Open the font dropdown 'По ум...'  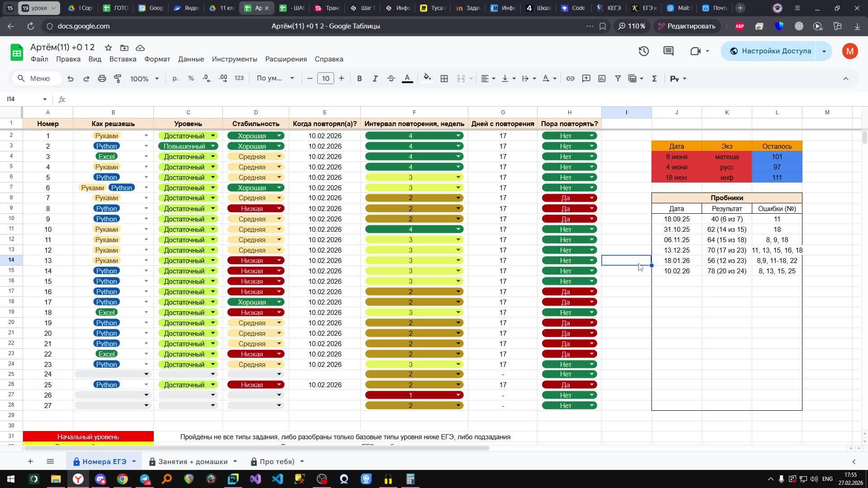[x=275, y=79]
